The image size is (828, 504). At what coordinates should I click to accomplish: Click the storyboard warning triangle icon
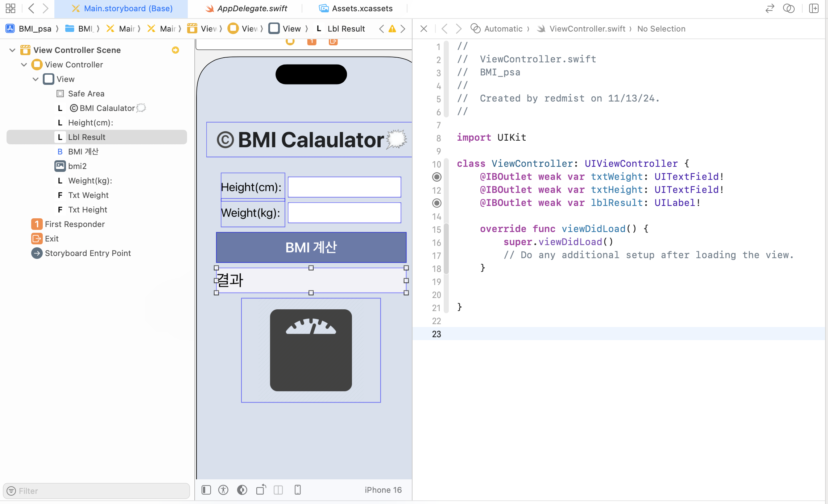392,29
